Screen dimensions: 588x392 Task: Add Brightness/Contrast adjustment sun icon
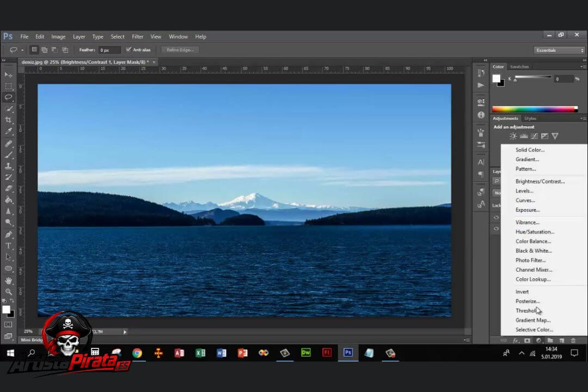click(513, 136)
